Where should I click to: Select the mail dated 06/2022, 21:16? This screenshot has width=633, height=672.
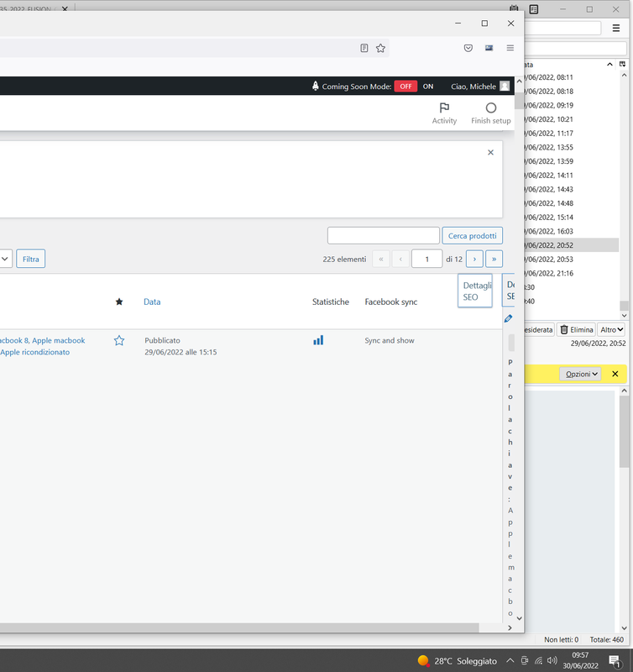(x=572, y=273)
